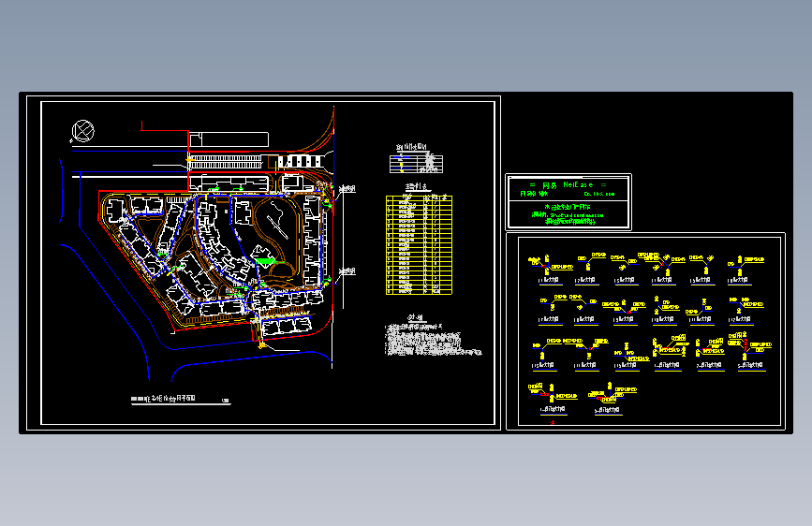Click the north arrow compass symbol
Screen dimensions: 812x526
tap(82, 131)
